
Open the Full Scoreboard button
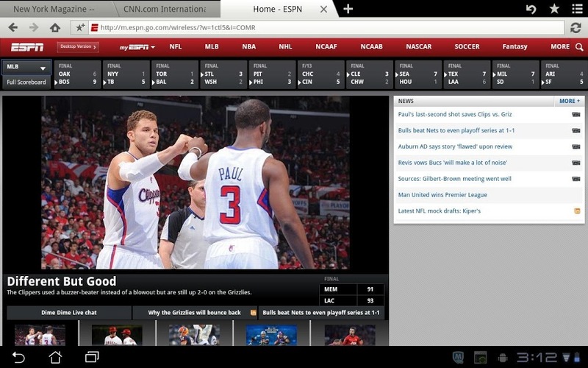(x=26, y=82)
